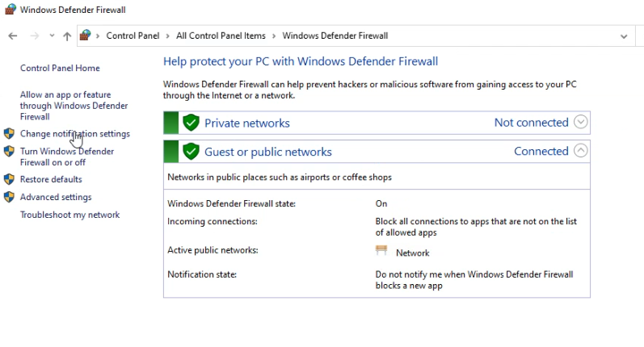Open Restore defaults link
Screen dimensions: 644x347
pyautogui.click(x=51, y=179)
